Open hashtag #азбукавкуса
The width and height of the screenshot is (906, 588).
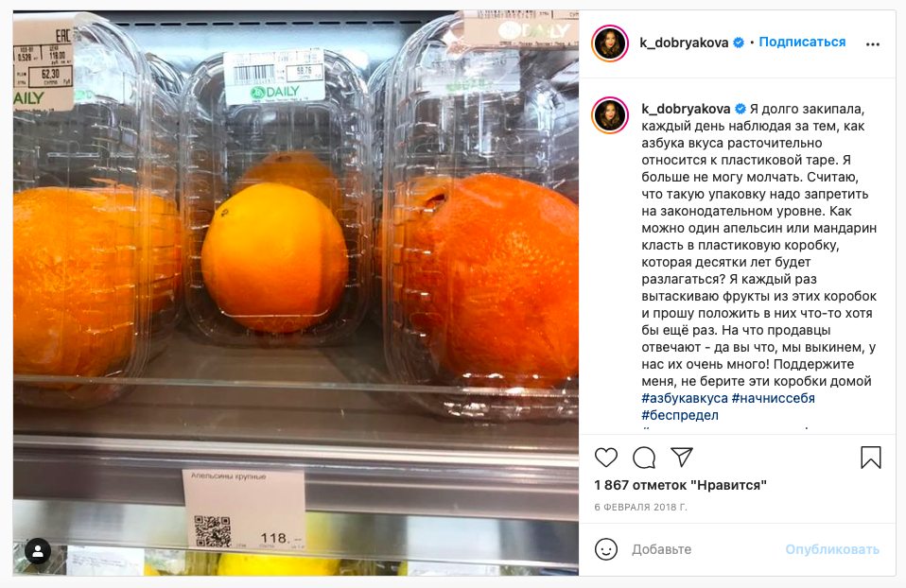coord(684,398)
